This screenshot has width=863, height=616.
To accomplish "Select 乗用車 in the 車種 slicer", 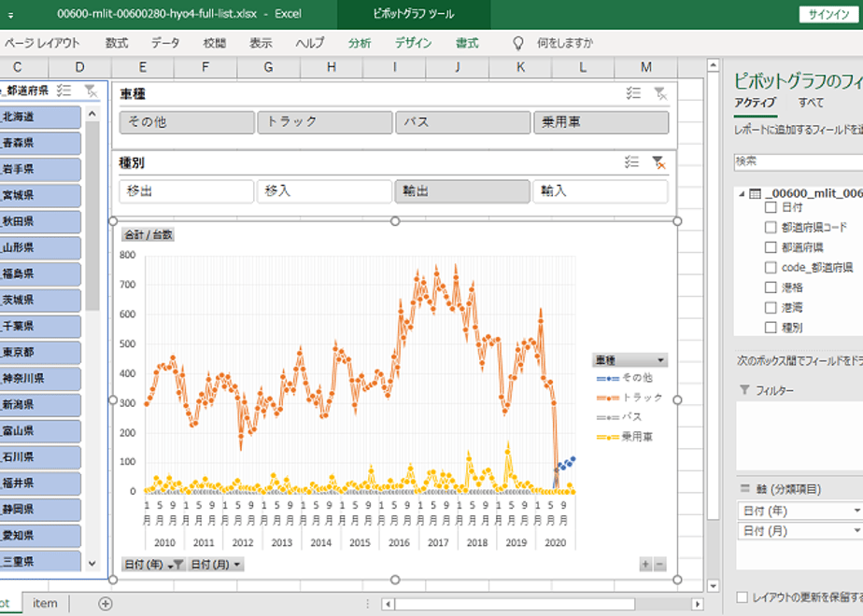I will coord(601,122).
